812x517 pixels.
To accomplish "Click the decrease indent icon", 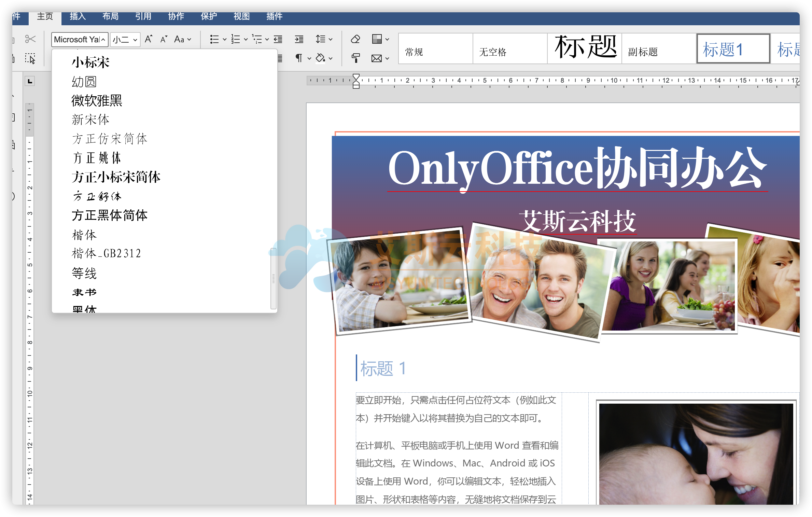I will pos(278,39).
